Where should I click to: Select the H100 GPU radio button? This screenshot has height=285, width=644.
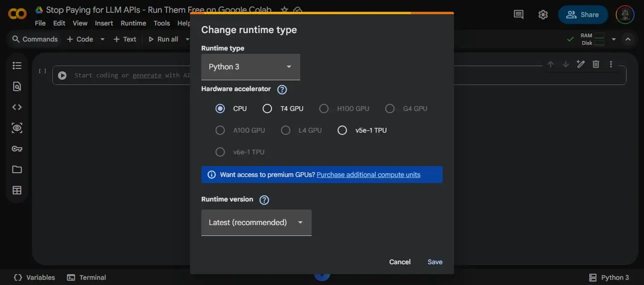pyautogui.click(x=324, y=109)
